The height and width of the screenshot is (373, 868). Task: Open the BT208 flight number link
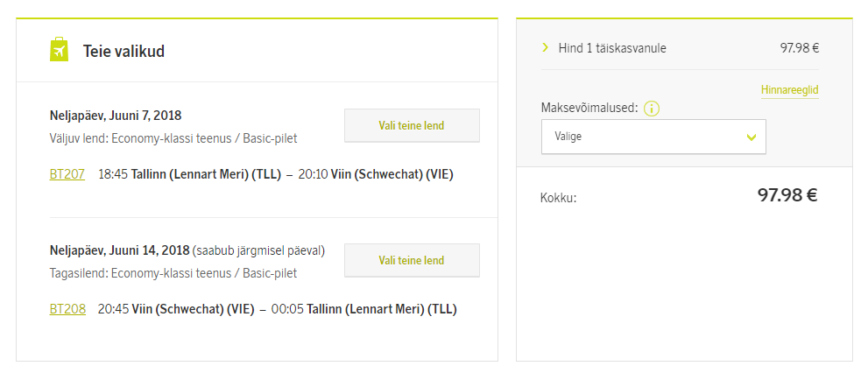(67, 309)
